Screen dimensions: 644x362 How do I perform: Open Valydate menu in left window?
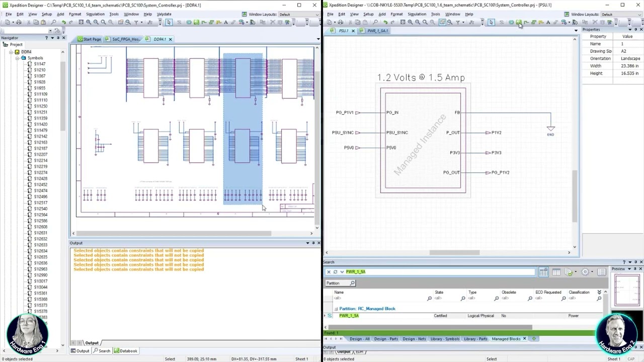point(164,14)
